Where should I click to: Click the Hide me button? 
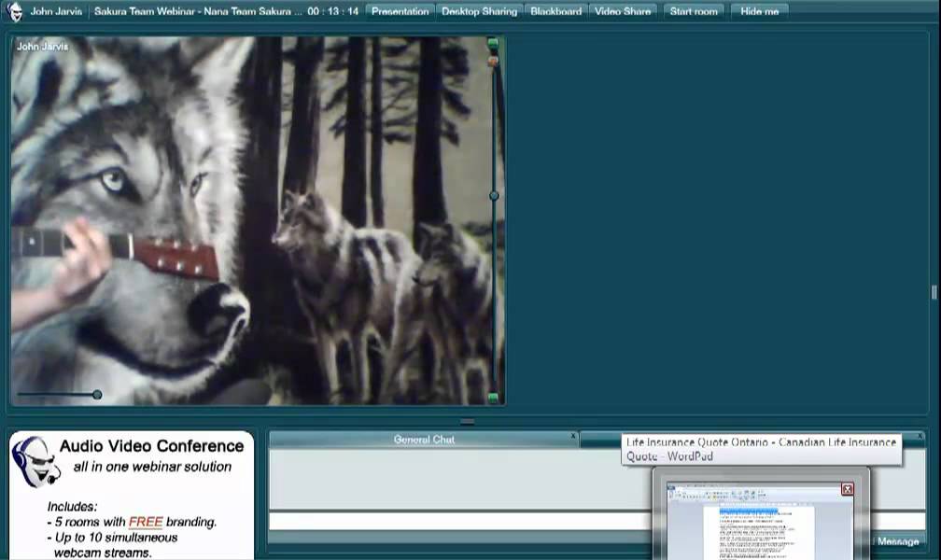(759, 11)
